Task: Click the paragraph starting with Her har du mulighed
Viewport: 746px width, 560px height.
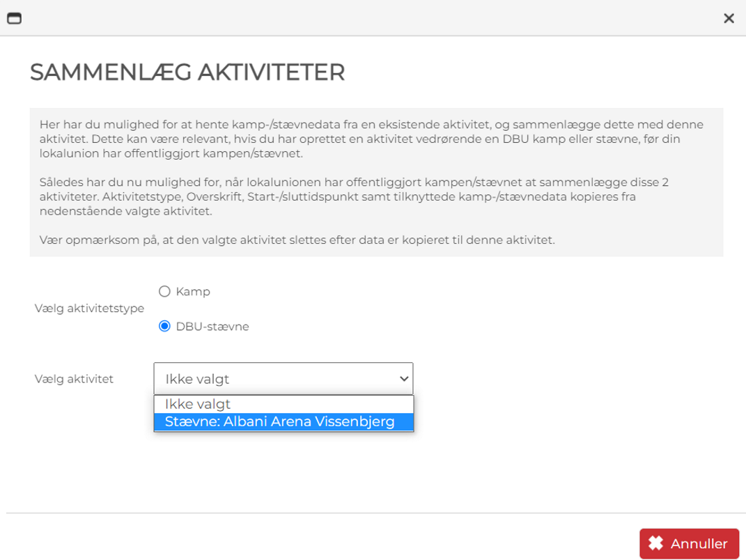Action: [x=371, y=139]
